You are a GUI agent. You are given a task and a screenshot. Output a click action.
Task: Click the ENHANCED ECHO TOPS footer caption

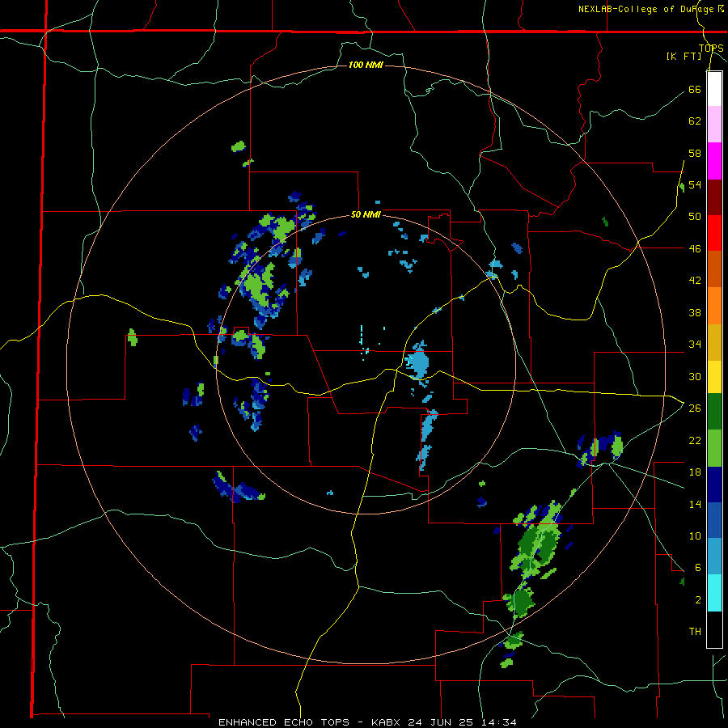[367, 722]
